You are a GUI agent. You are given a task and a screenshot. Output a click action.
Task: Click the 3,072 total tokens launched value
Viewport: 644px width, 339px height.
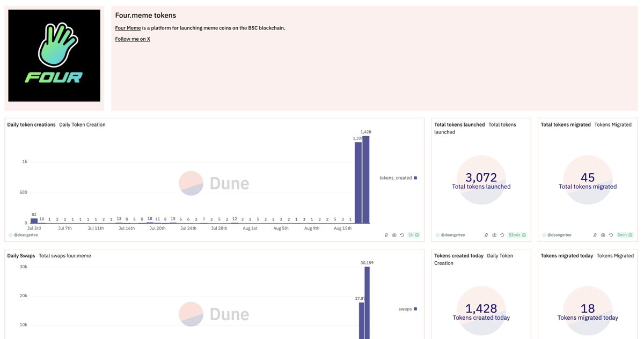481,178
